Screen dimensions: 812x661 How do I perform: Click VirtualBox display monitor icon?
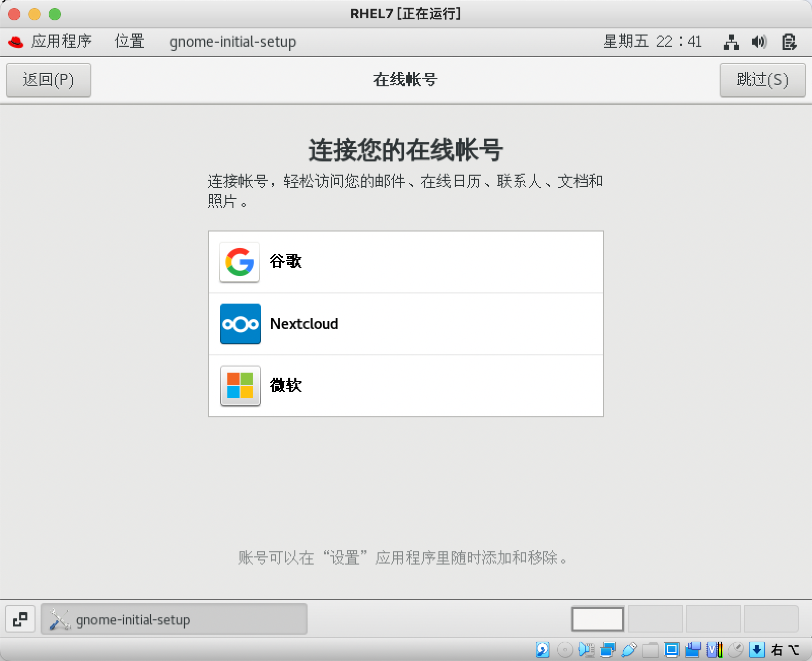pyautogui.click(x=671, y=649)
